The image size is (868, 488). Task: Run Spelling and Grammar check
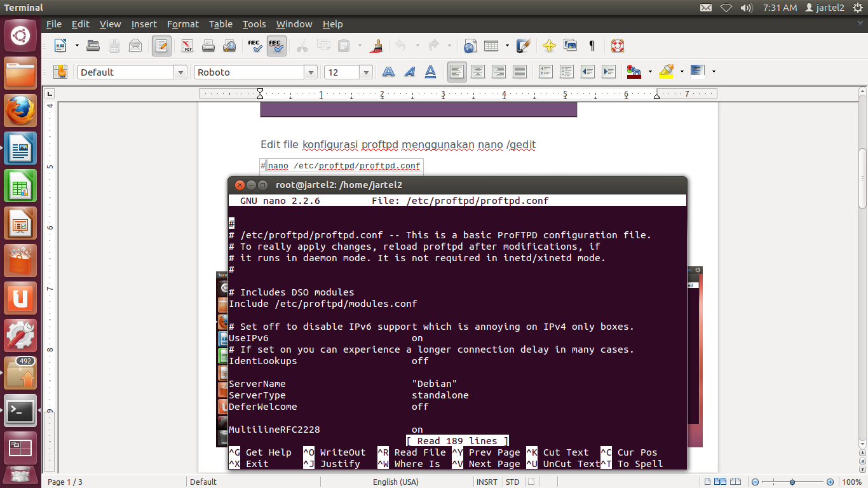[255, 46]
